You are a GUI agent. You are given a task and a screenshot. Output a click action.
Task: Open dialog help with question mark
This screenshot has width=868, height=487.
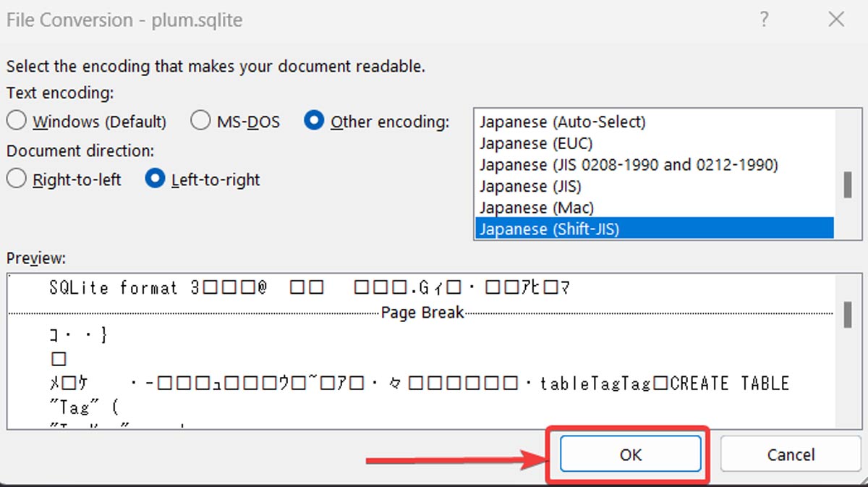(x=765, y=20)
